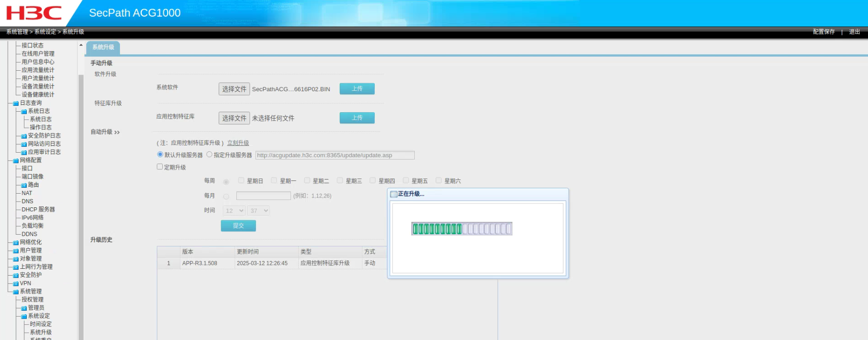Open 负载均衡 in the tree
868x340 pixels.
33,226
